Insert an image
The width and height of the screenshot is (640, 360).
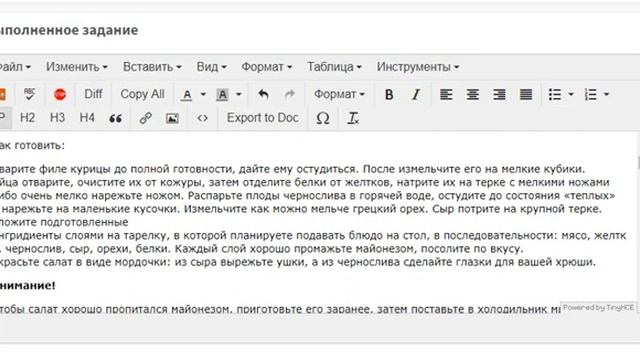172,118
